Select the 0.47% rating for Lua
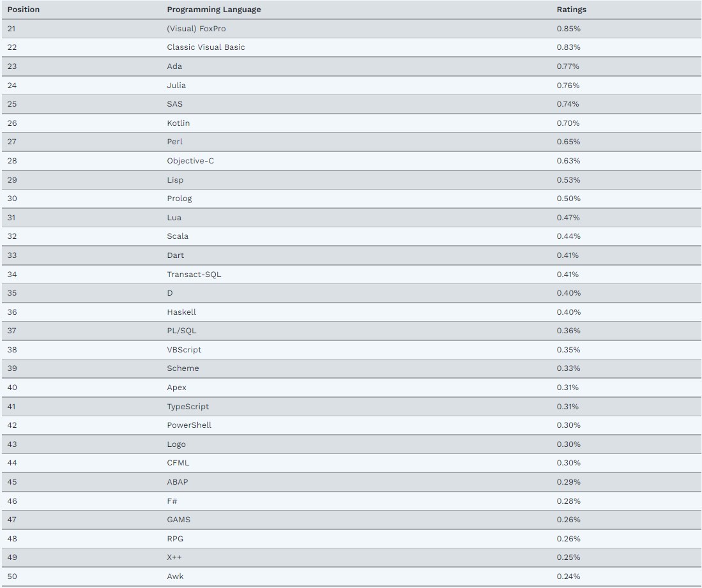Screen dimensions: 702x588 pos(568,218)
